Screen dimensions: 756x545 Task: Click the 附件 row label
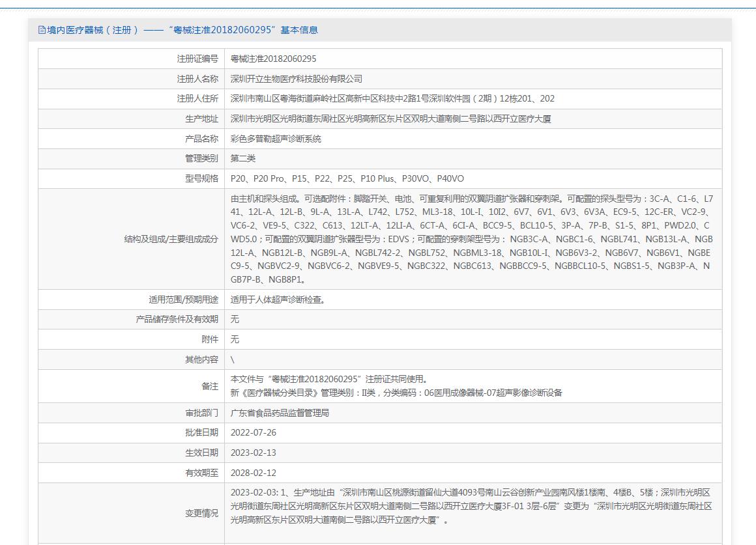click(209, 340)
